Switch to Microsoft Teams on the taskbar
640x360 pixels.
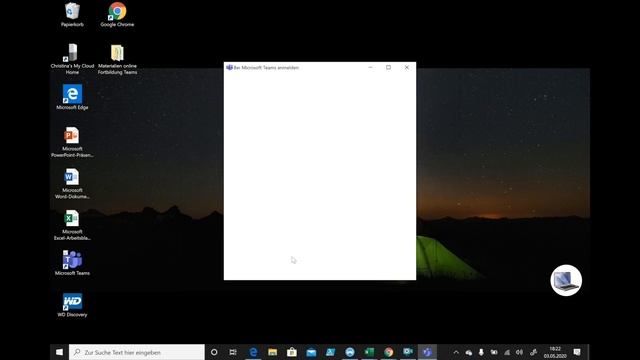(427, 352)
